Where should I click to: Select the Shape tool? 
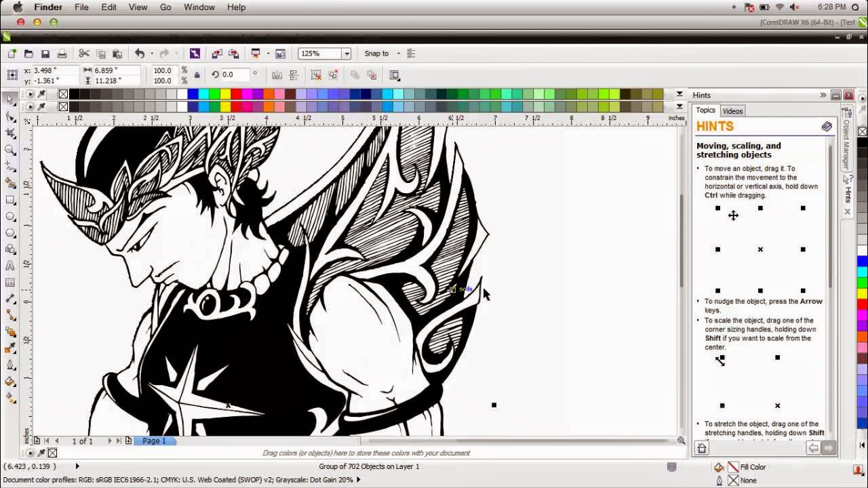(x=9, y=117)
